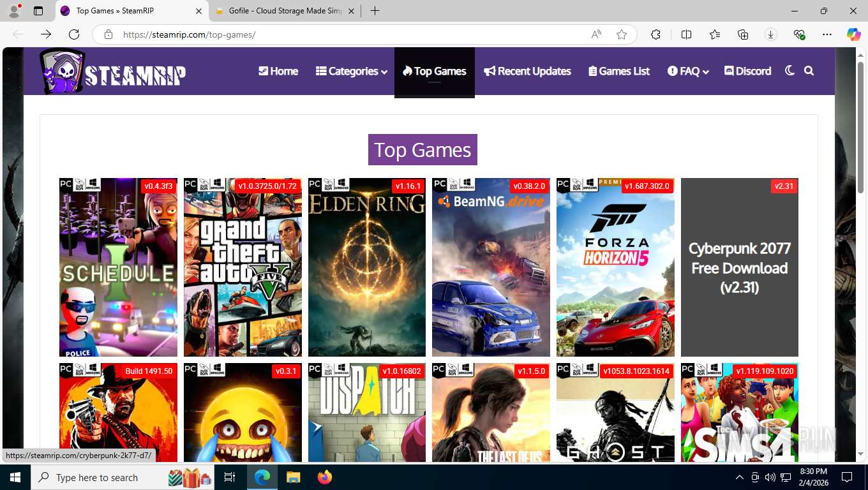Open browser Collections icon

tap(743, 34)
